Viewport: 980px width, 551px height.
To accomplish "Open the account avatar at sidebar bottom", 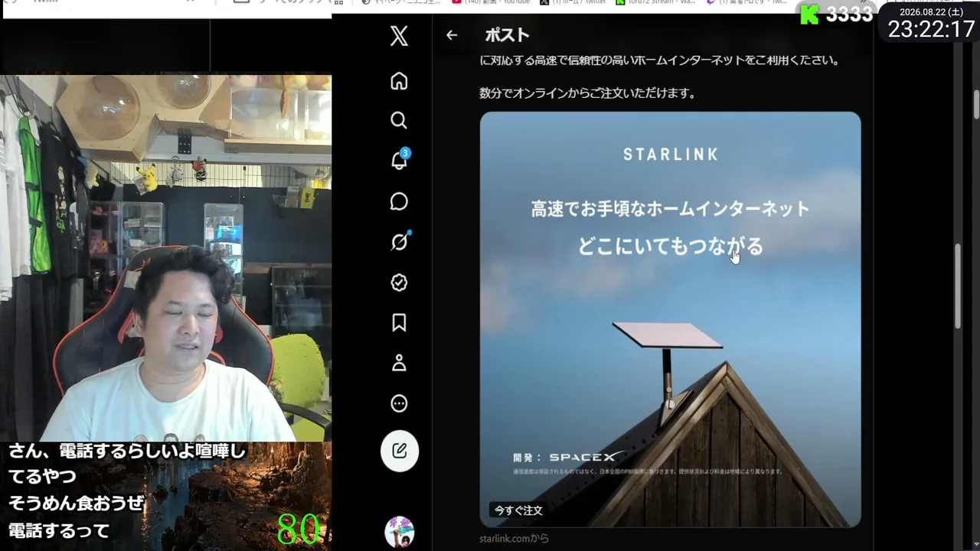I will click(399, 532).
